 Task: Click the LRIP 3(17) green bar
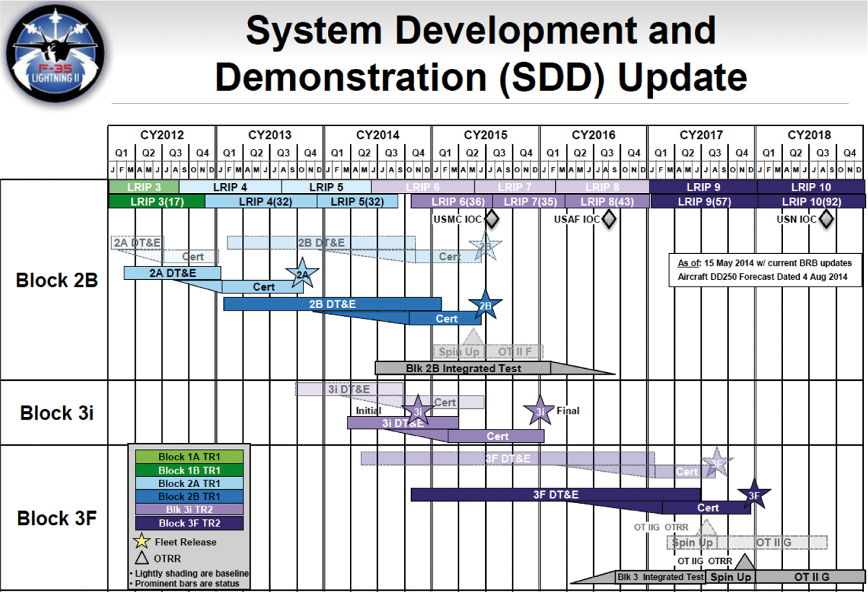pos(157,201)
